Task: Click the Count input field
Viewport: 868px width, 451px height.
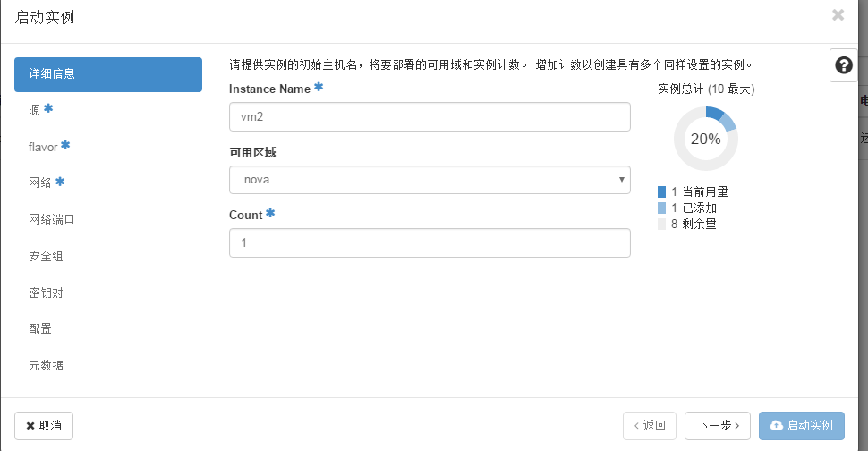Action: 430,243
